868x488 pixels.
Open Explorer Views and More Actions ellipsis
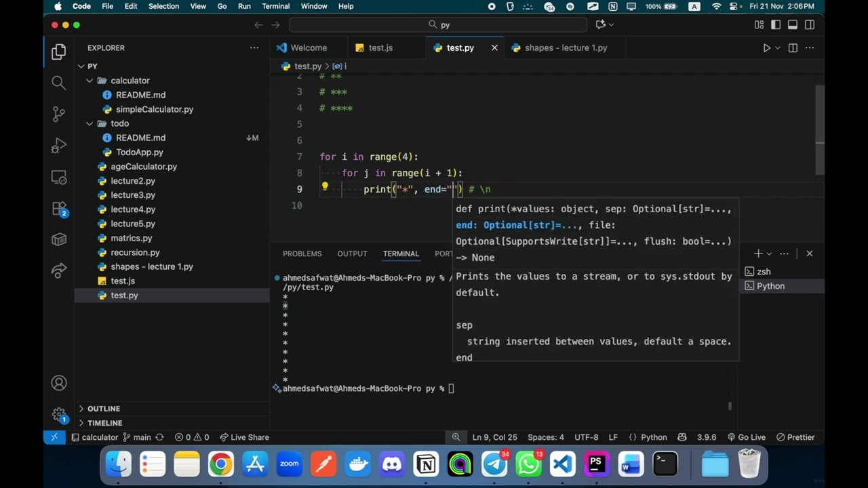point(254,48)
